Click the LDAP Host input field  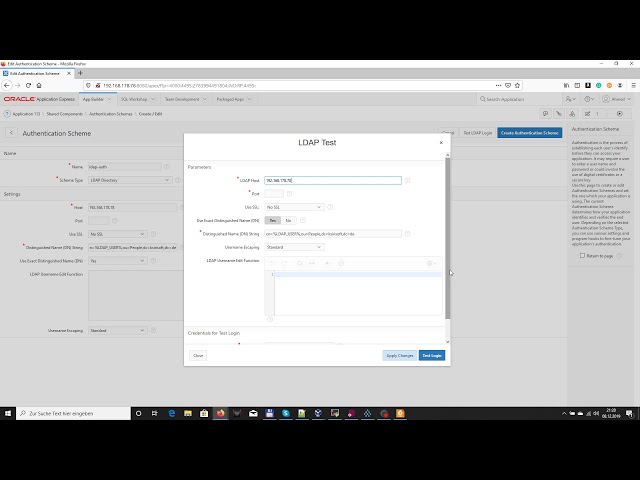pos(333,180)
